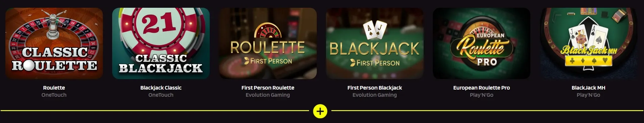644x123 pixels.
Task: Click the BlackJack MH title text
Action: pos(588,88)
